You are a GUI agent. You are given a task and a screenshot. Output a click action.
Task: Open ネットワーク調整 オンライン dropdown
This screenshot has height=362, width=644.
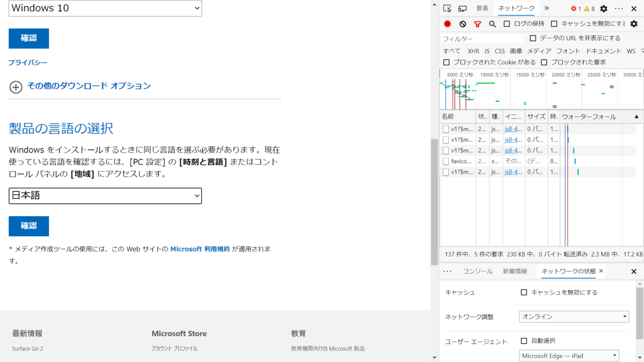point(574,316)
